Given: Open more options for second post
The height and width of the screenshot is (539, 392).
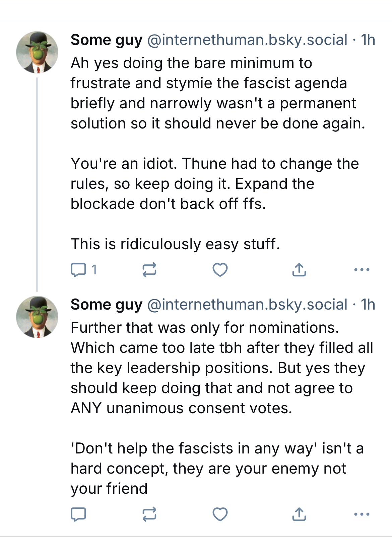Looking at the screenshot, I should (x=362, y=514).
